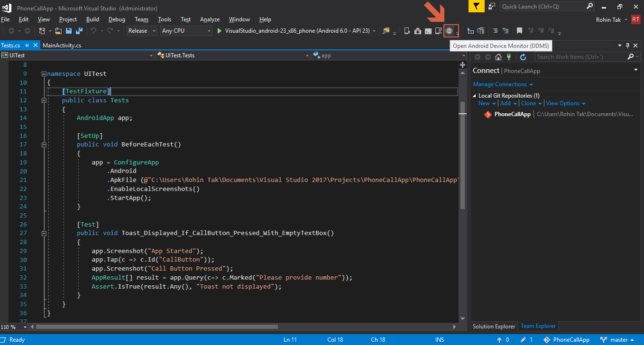Collapse the Toast_Displayed test method block
The height and width of the screenshot is (345, 644).
[x=44, y=233]
